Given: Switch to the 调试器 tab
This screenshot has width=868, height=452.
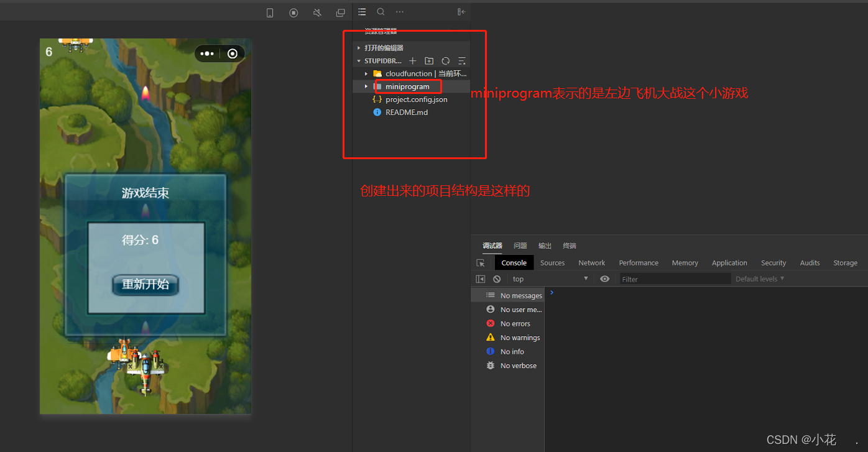Looking at the screenshot, I should point(492,246).
